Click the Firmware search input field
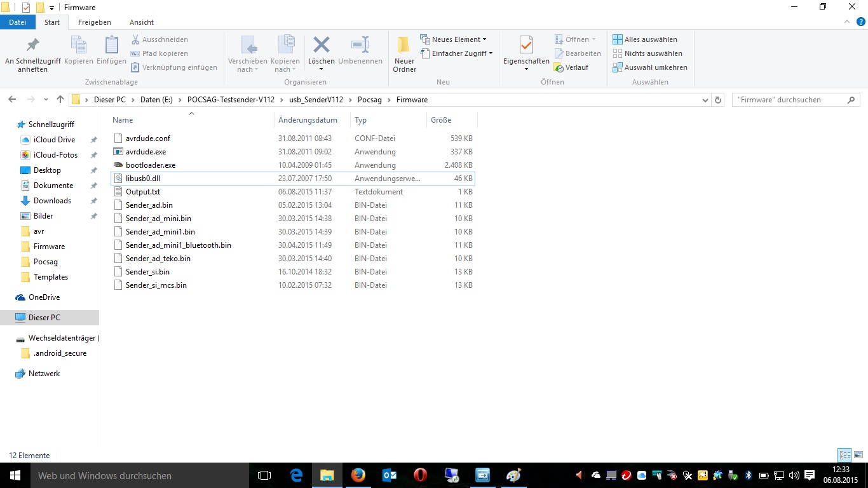This screenshot has height=488, width=868. tap(788, 100)
